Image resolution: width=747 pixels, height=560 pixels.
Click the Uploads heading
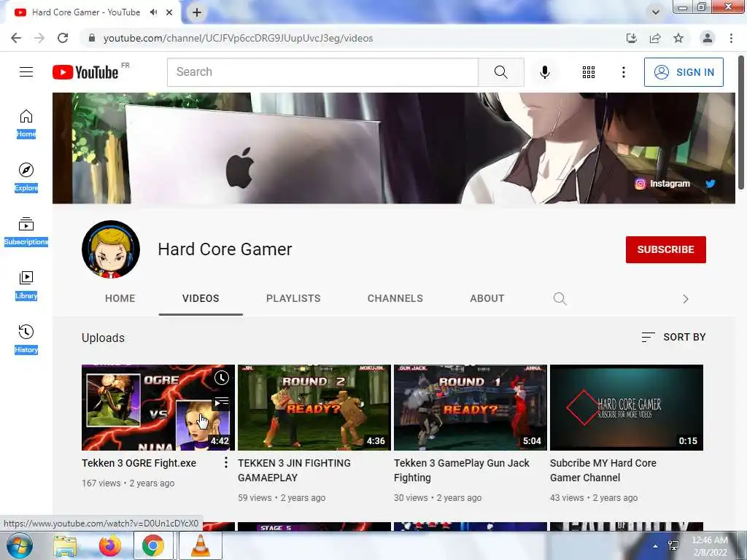click(103, 338)
